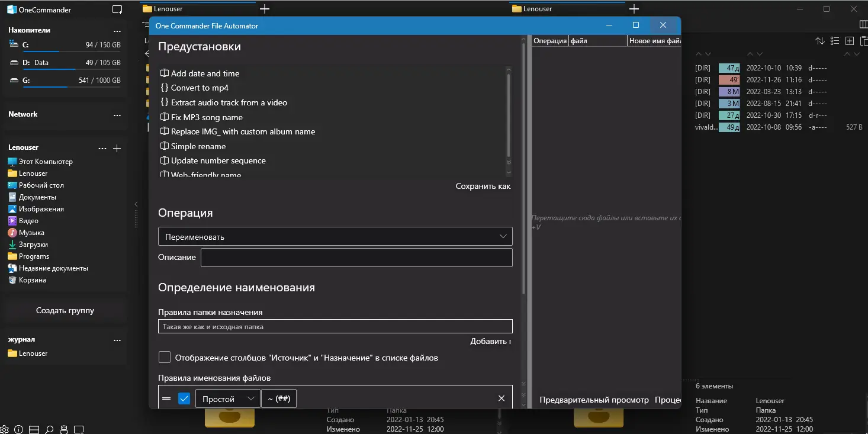Open Видео in favorites

28,221
